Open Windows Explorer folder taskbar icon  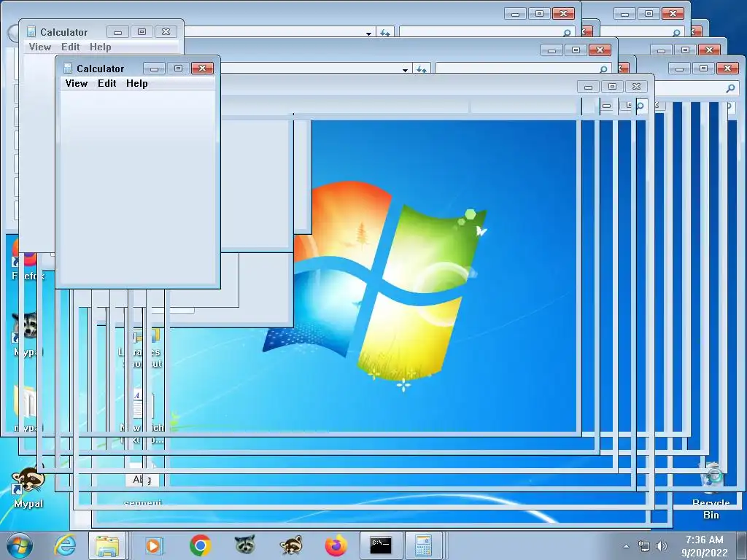click(107, 545)
